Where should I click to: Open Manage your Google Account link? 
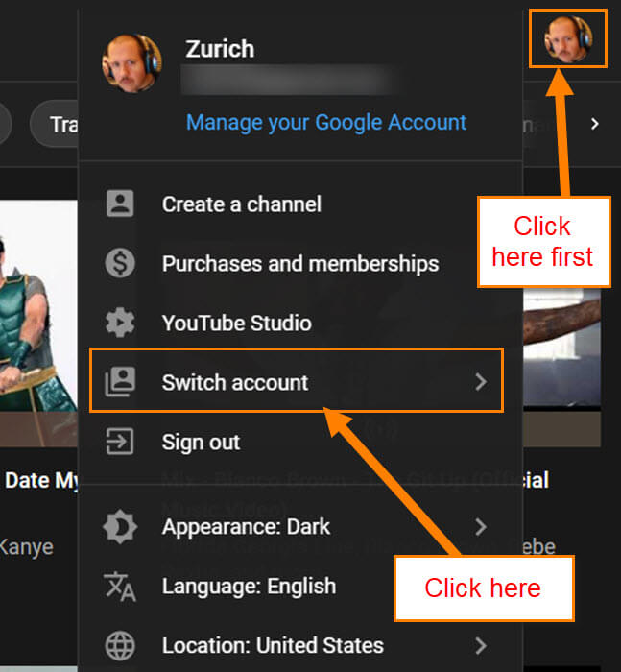[x=326, y=123]
